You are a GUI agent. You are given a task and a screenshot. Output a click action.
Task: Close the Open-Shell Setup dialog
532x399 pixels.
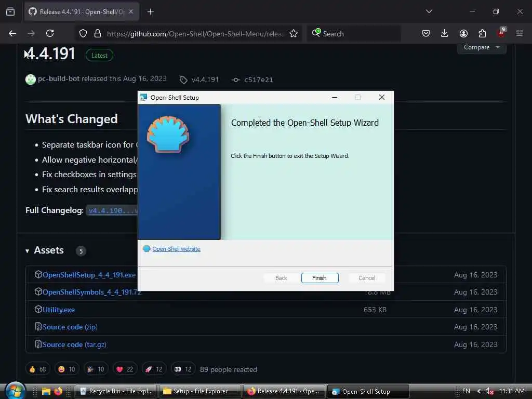tap(382, 97)
